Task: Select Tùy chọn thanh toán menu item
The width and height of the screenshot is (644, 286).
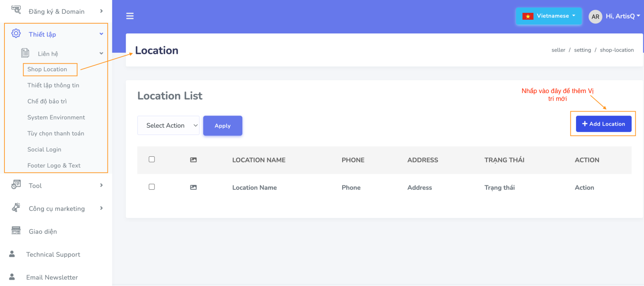Action: tap(56, 133)
